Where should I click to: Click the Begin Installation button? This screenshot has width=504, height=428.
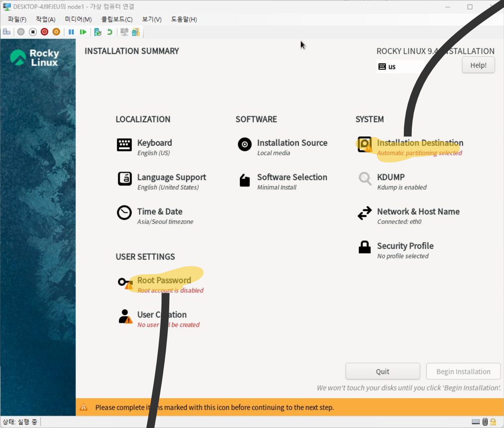pos(463,372)
